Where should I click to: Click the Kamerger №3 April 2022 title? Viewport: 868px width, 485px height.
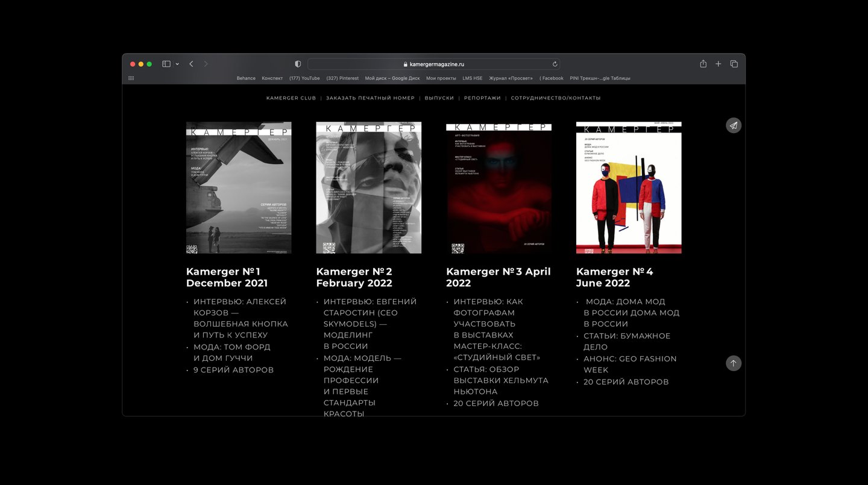pos(498,277)
